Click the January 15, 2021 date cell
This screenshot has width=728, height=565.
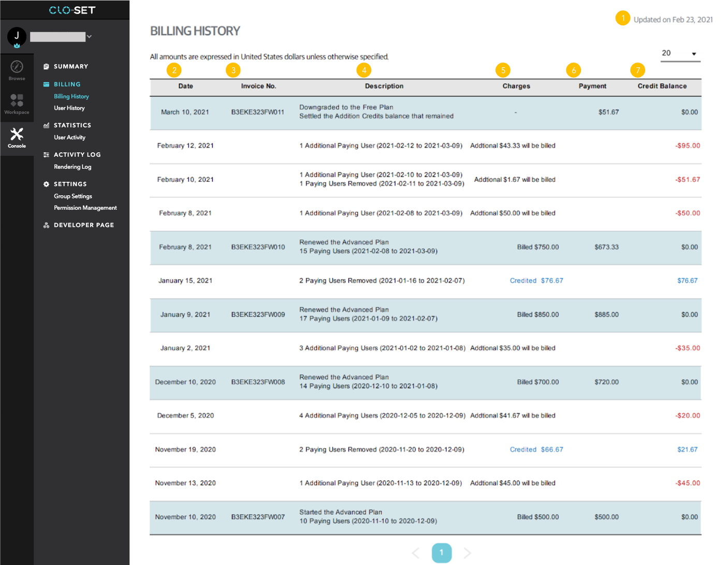(185, 281)
